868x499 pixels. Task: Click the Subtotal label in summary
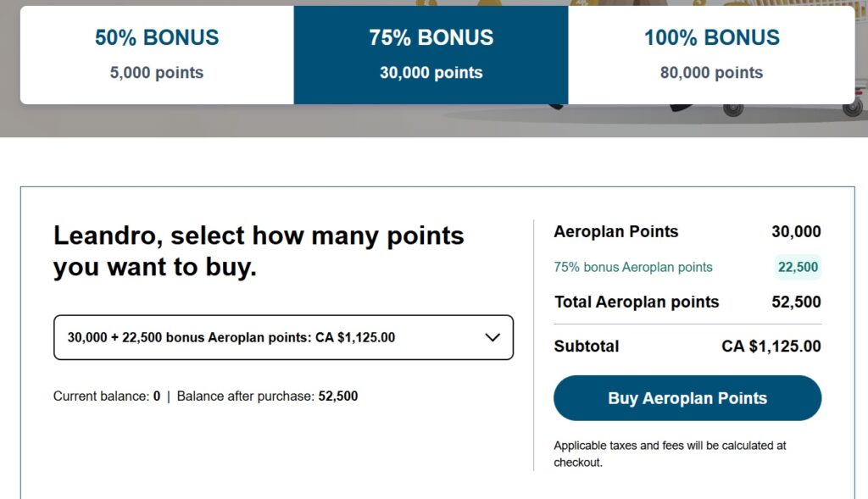(x=587, y=346)
